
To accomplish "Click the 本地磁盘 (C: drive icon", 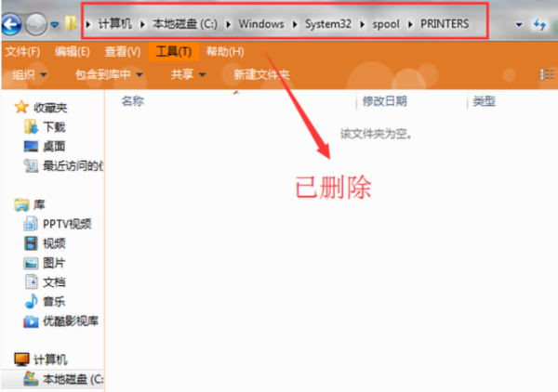I will 31,379.
